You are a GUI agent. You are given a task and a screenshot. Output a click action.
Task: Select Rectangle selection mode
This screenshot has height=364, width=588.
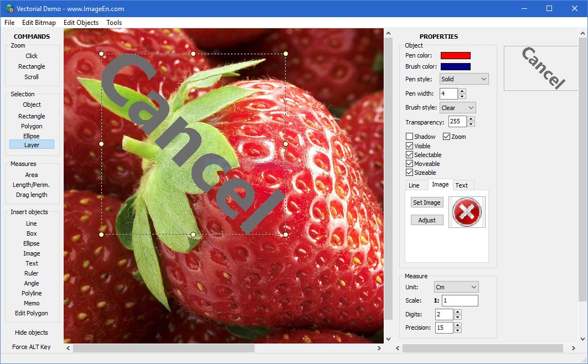[x=32, y=116]
